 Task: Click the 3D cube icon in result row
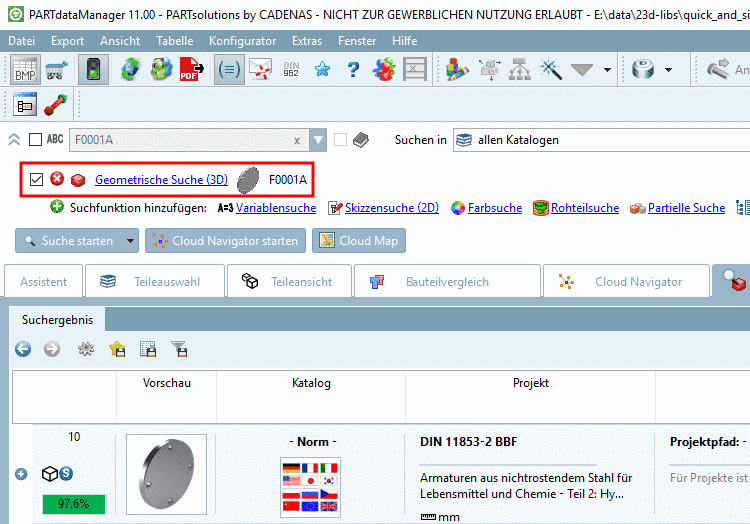point(50,474)
